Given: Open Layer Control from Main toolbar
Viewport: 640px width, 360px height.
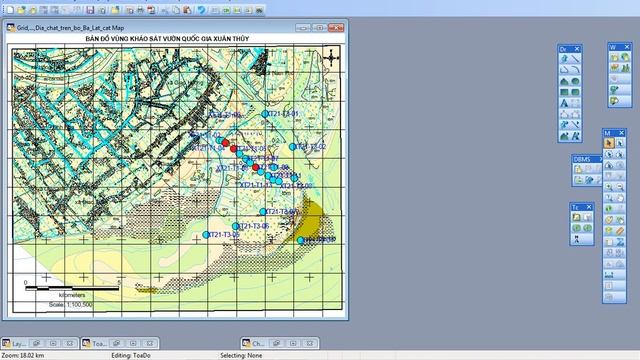Looking at the screenshot, I should point(609,231).
